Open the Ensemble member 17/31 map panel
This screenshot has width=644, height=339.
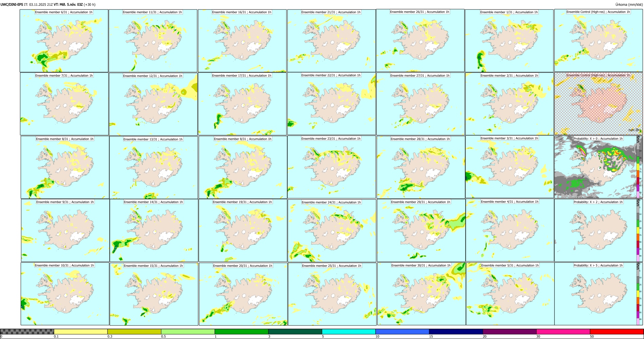tap(242, 104)
